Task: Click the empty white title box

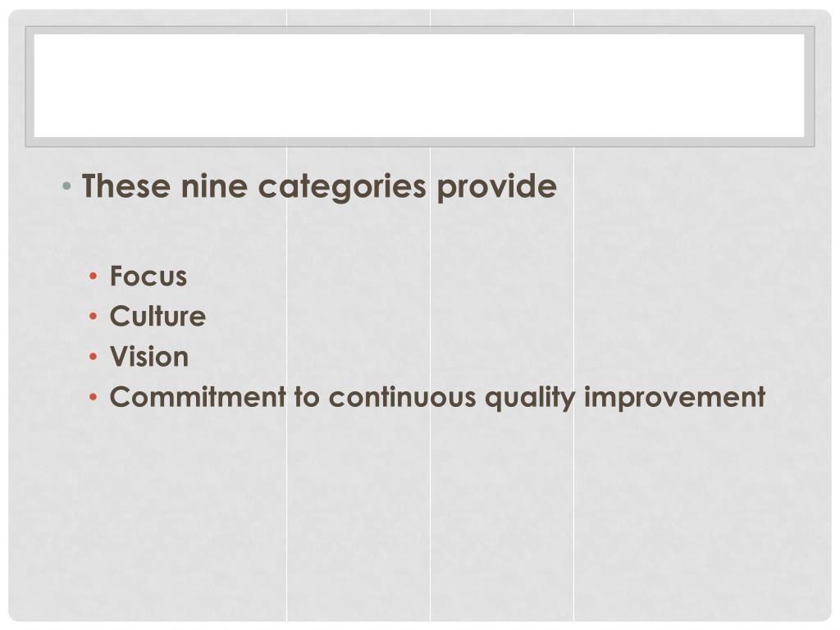Action: [419, 85]
